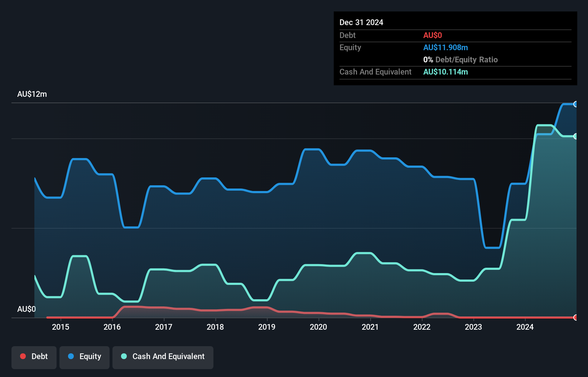Click the AU$0 y-axis label

tap(26, 309)
